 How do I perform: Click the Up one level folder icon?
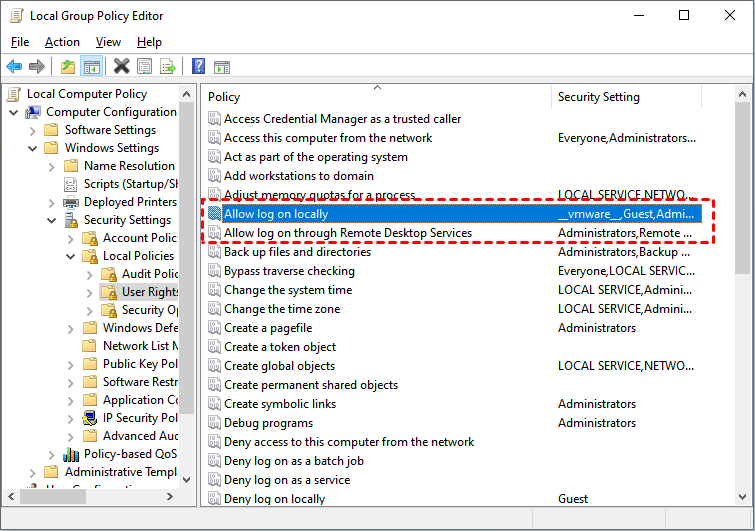point(68,66)
